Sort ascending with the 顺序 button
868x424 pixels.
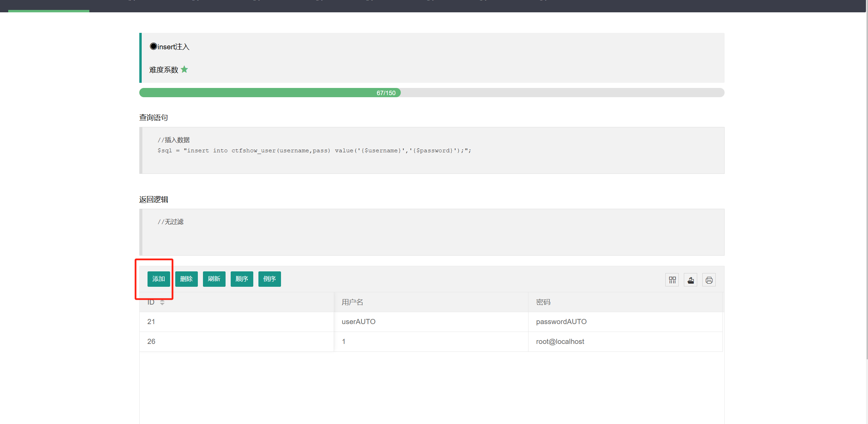(x=242, y=279)
